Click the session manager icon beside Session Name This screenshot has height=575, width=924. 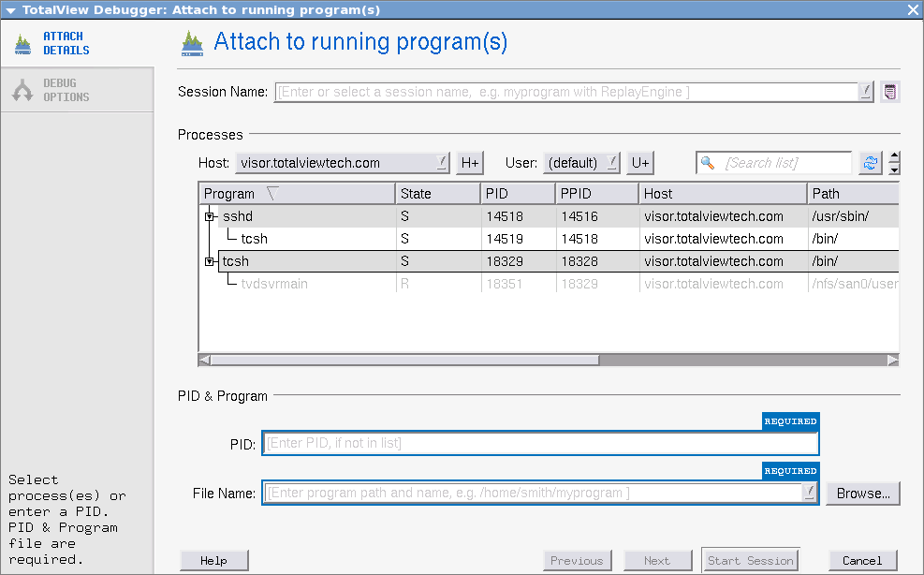(890, 92)
